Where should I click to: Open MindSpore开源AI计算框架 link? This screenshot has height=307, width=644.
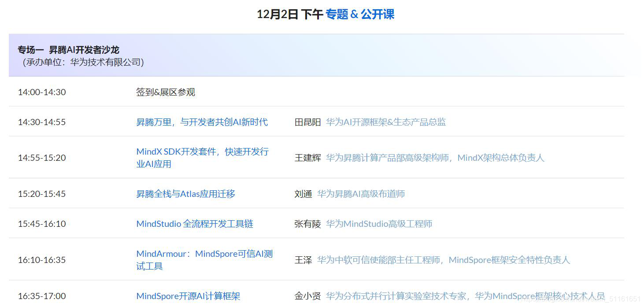coord(188,296)
